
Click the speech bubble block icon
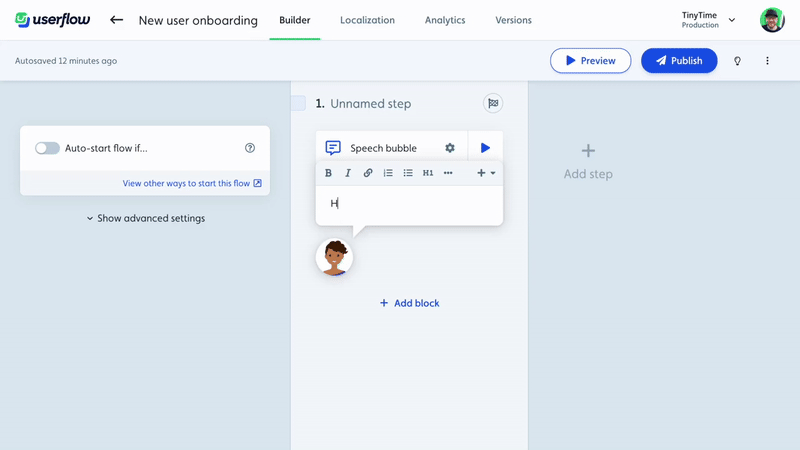(333, 148)
